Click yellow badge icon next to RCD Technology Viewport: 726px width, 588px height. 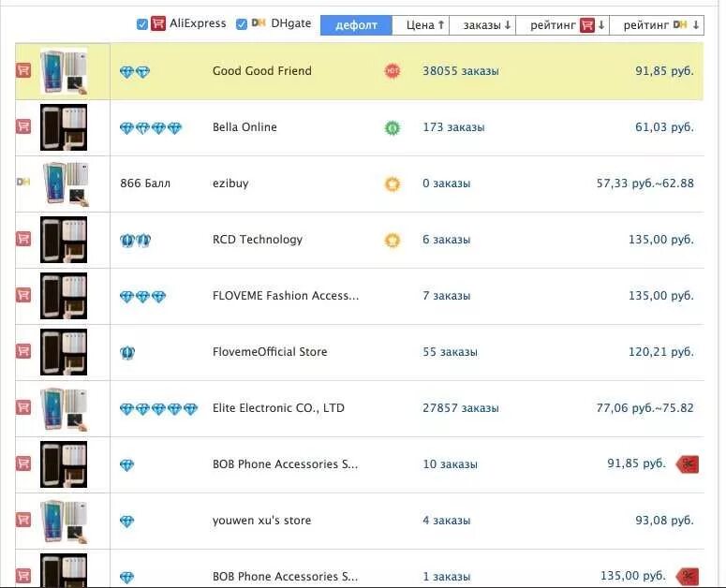393,240
